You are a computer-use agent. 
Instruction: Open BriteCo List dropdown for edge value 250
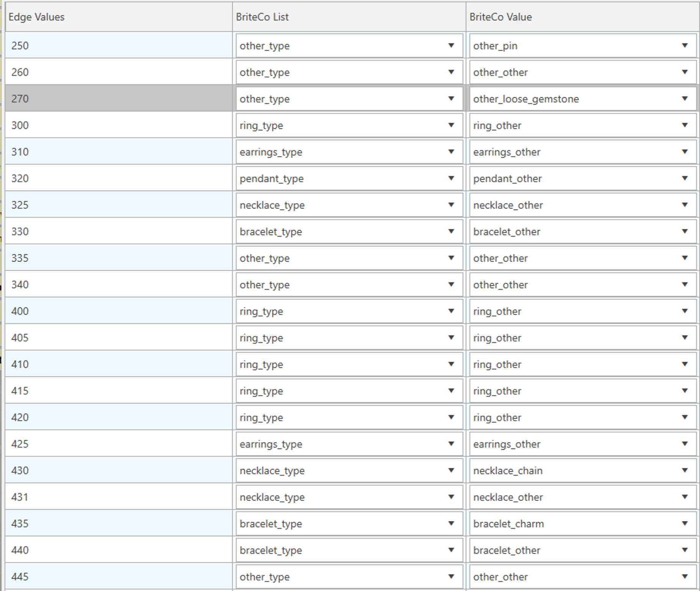point(451,46)
